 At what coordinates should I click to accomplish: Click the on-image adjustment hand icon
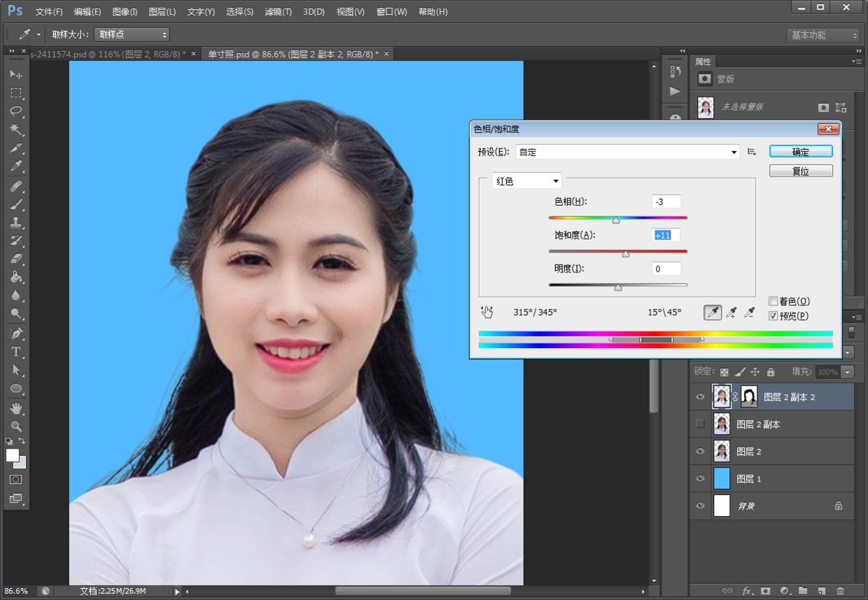coord(487,312)
